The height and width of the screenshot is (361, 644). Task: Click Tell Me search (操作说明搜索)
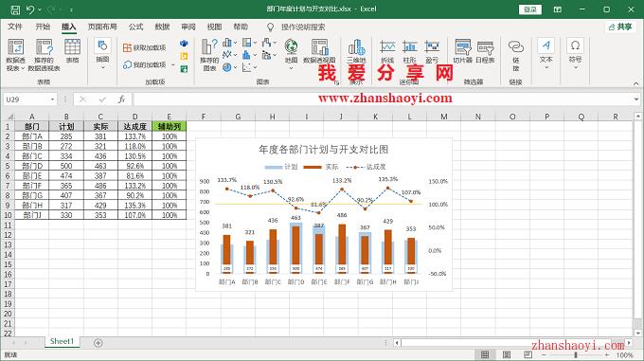[303, 27]
